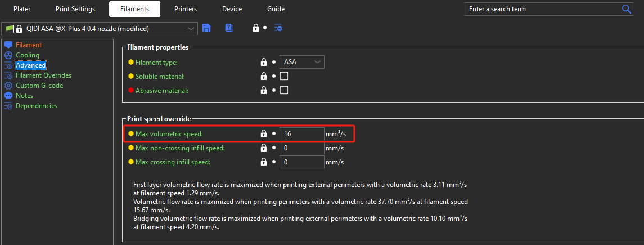Toggle the Abrasive material checkbox
This screenshot has width=644, height=245.
pyautogui.click(x=284, y=90)
